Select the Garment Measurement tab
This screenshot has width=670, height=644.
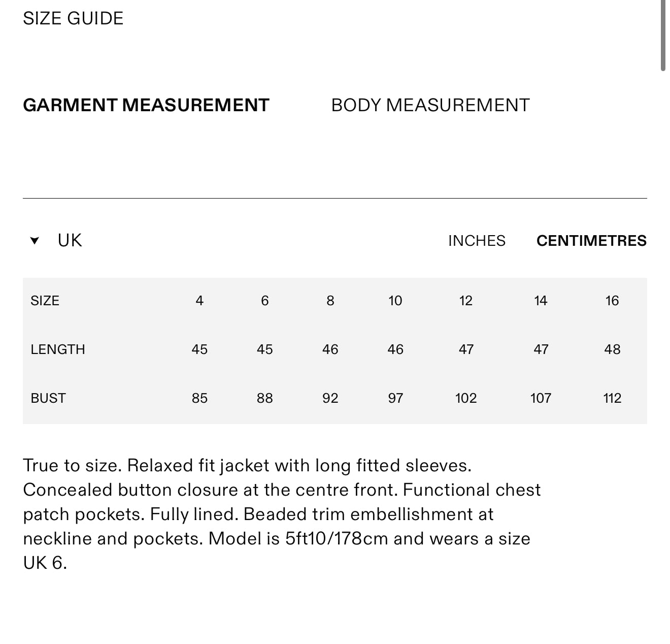146,105
